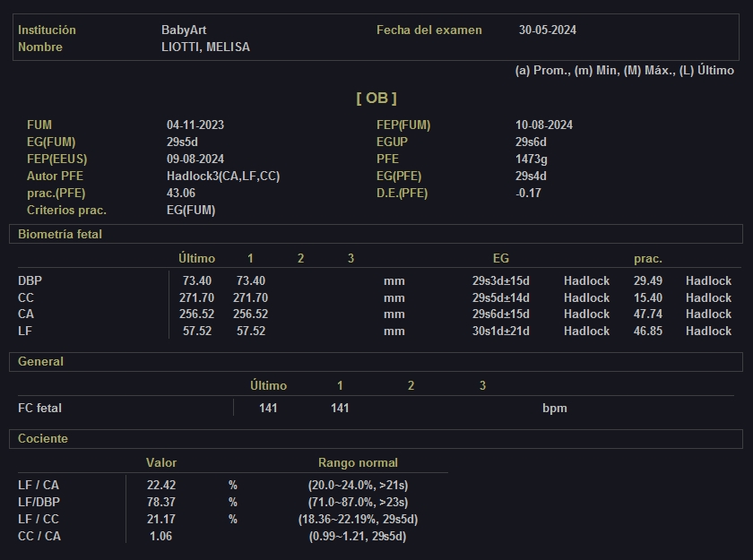Click the CC / CA value 1.06
This screenshot has height=560, width=753.
(x=161, y=537)
